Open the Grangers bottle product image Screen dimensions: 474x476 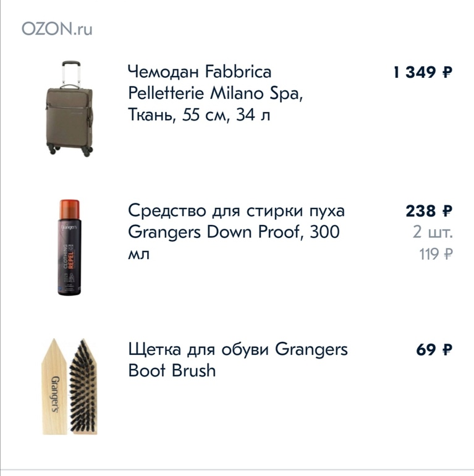(69, 247)
